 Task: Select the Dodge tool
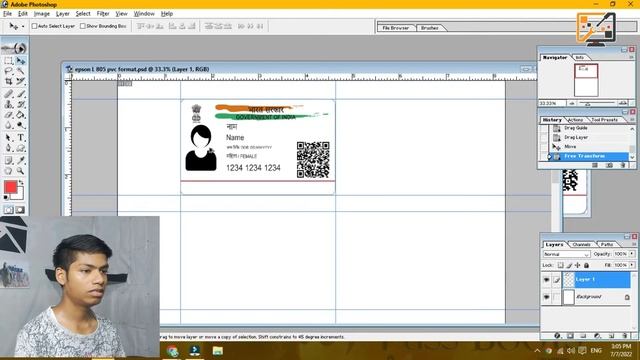[x=21, y=125]
